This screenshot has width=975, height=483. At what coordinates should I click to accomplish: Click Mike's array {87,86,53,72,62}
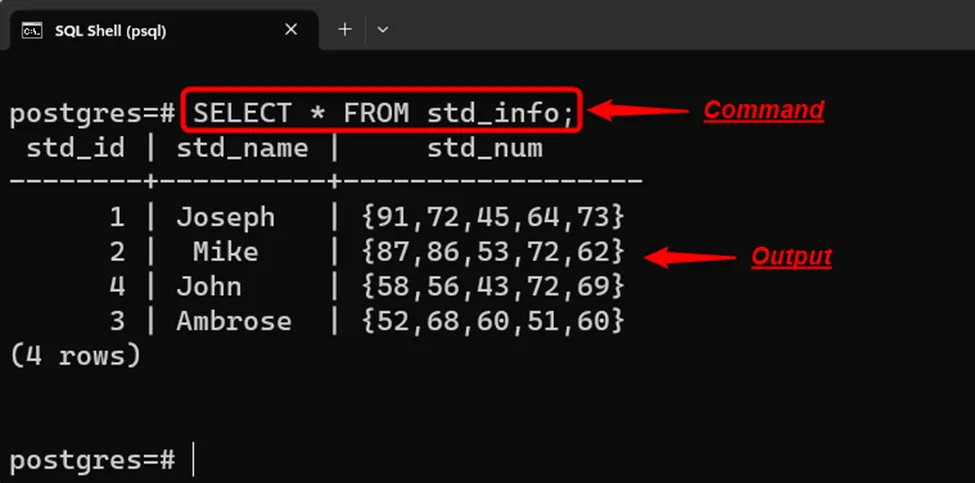(x=493, y=251)
